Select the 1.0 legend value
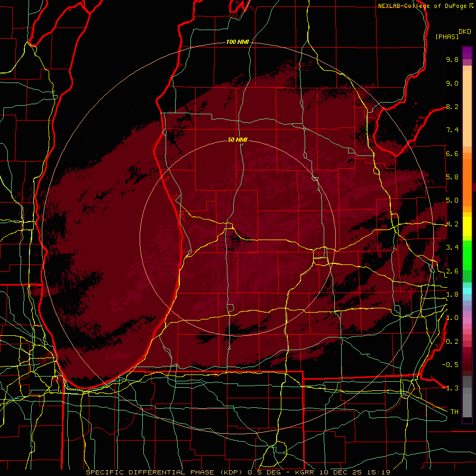This screenshot has height=476, width=476. pyautogui.click(x=452, y=318)
